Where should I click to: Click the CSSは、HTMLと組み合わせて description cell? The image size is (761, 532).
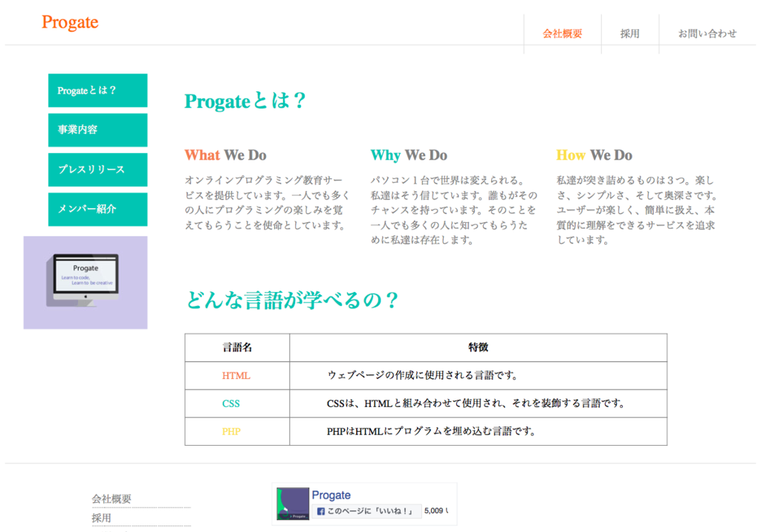point(478,403)
